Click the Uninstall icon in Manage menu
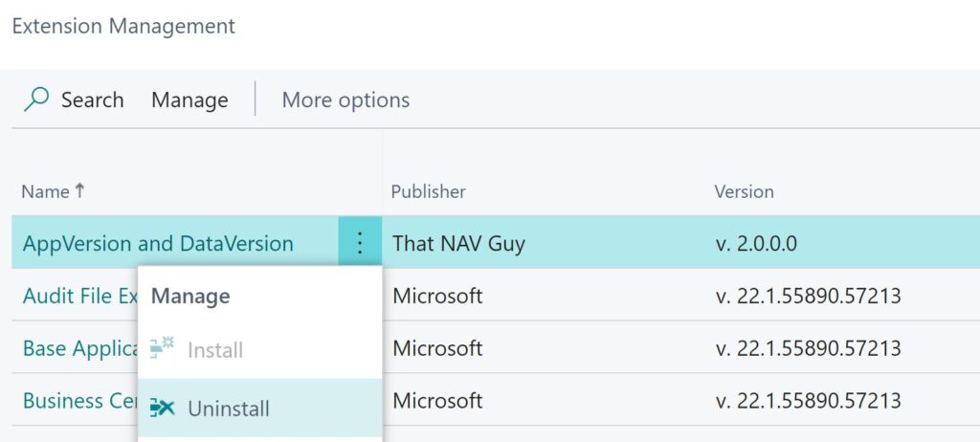The height and width of the screenshot is (442, 980). coord(163,409)
